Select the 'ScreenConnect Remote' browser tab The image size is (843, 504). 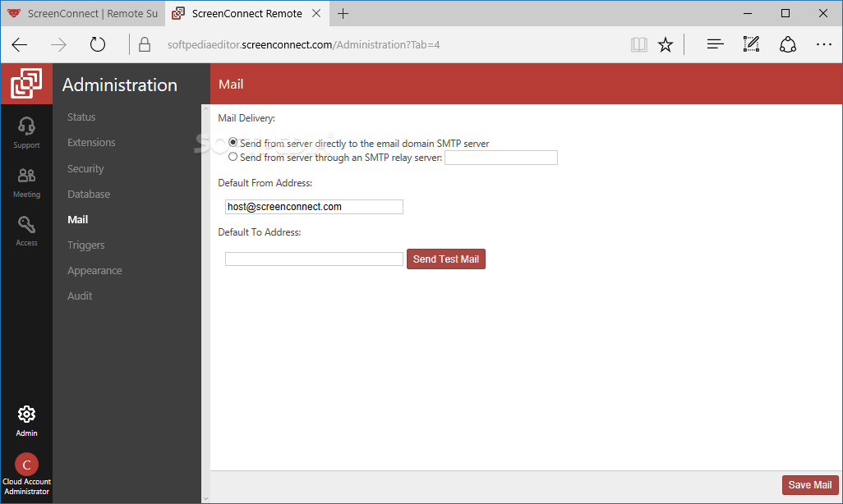pyautogui.click(x=247, y=13)
